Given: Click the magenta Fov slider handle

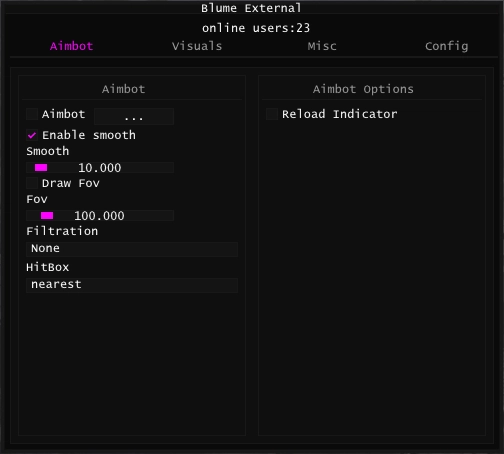Looking at the screenshot, I should 47,216.
